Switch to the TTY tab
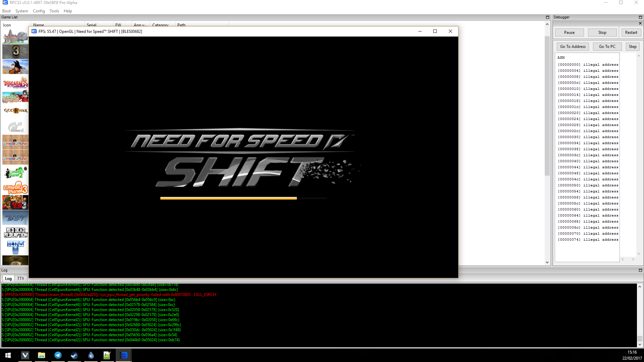The width and height of the screenshot is (644, 362). click(21, 279)
